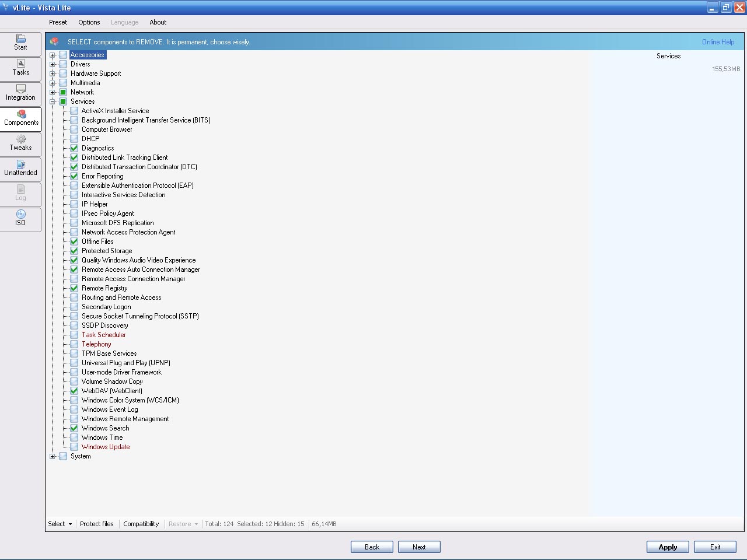The width and height of the screenshot is (747, 560).
Task: Tick the Windows Update checkbox
Action: [x=74, y=447]
